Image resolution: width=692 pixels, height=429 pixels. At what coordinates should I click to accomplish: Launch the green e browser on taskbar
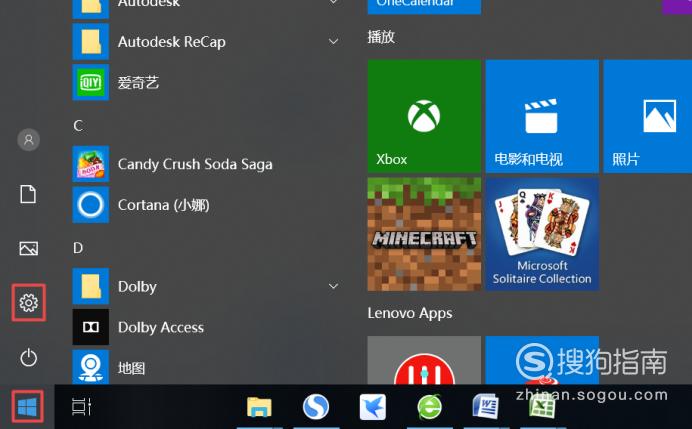tap(429, 406)
